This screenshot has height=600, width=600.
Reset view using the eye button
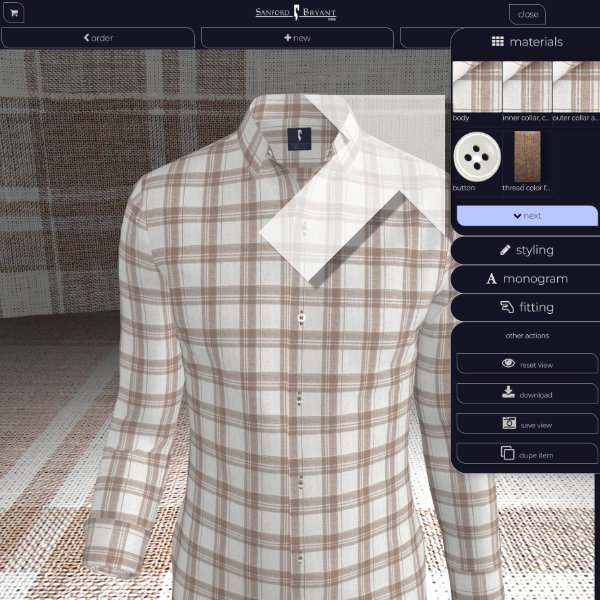point(527,364)
